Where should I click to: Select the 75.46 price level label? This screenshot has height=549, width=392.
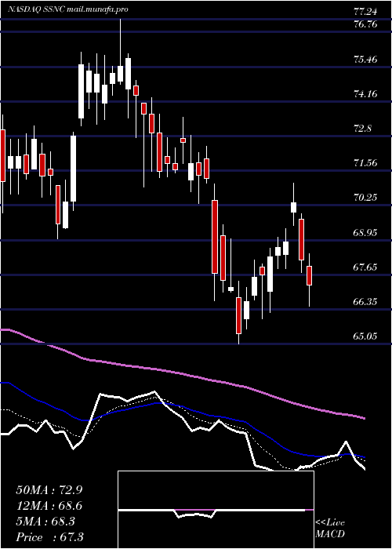click(x=365, y=59)
